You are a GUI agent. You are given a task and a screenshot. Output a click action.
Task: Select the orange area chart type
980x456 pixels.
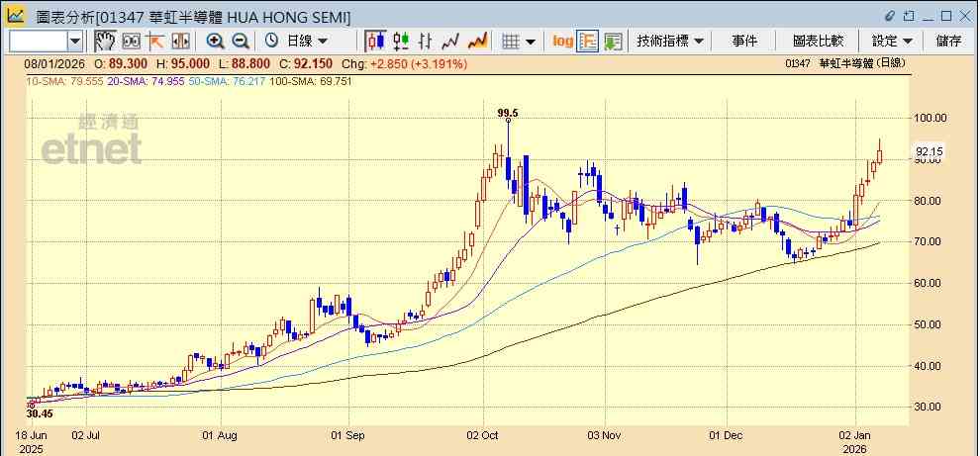tap(477, 42)
